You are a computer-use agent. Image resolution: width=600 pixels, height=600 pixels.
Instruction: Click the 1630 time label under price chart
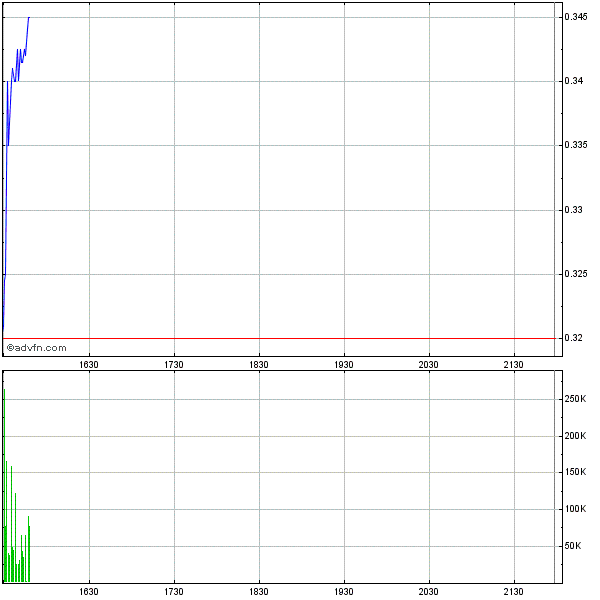[x=89, y=365]
